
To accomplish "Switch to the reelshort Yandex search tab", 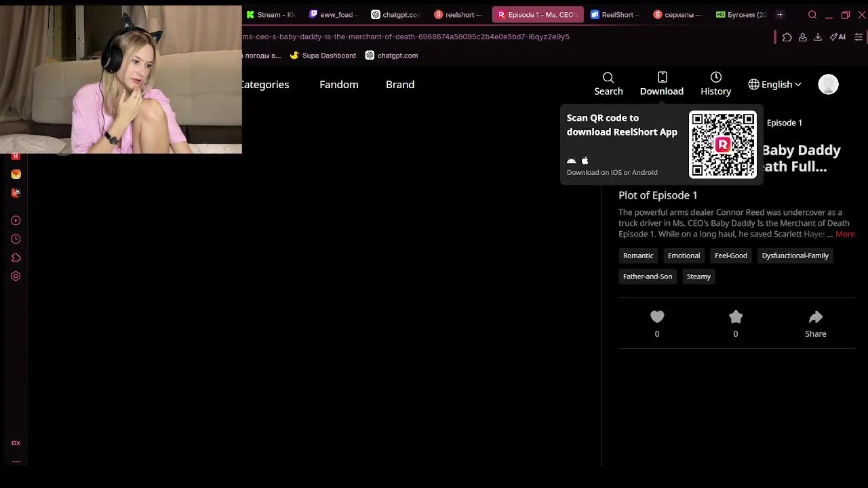I will tap(458, 15).
